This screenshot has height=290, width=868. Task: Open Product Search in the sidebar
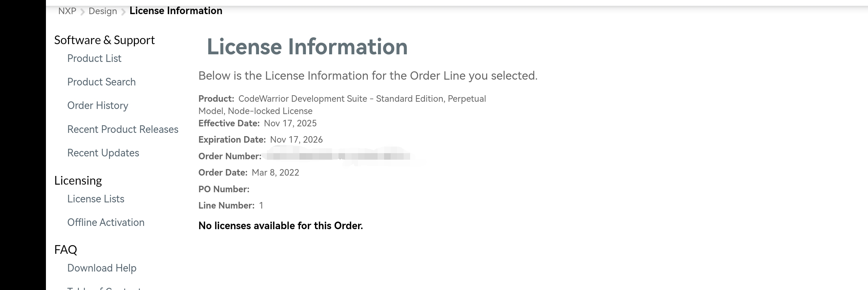[x=101, y=82]
